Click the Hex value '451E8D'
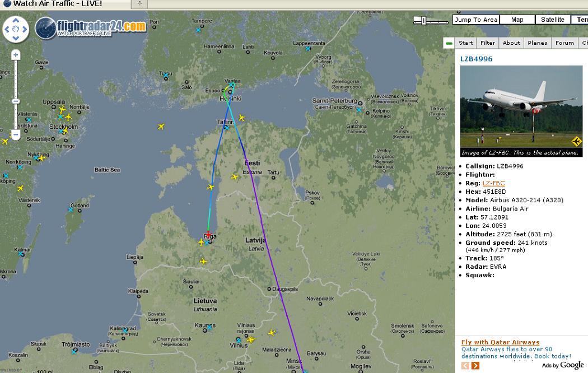The image size is (588, 373). click(494, 192)
